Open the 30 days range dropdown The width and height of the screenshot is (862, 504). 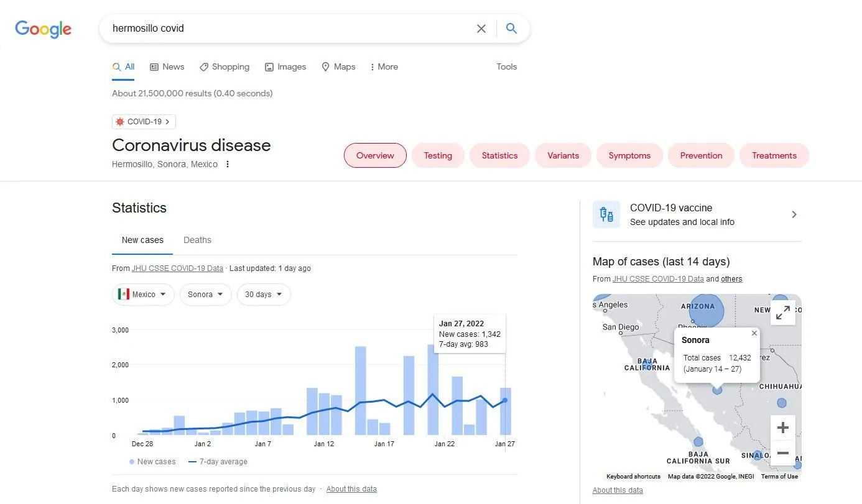click(264, 295)
